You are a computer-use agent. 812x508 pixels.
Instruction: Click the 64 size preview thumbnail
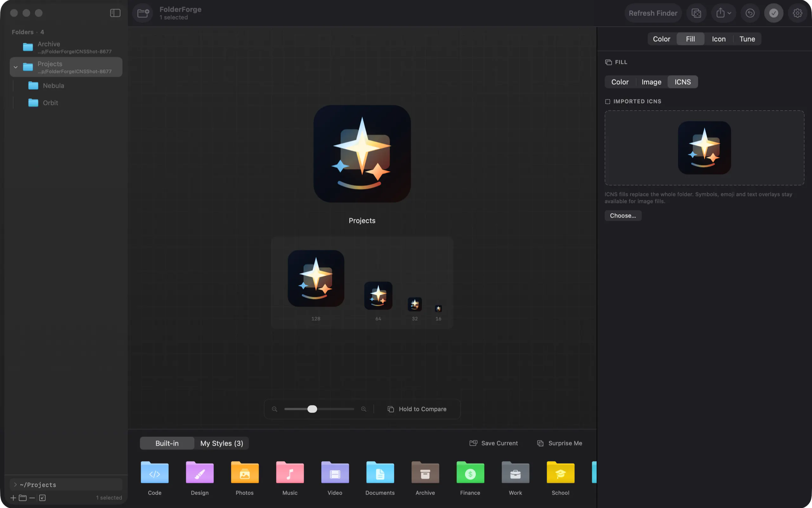(378, 296)
